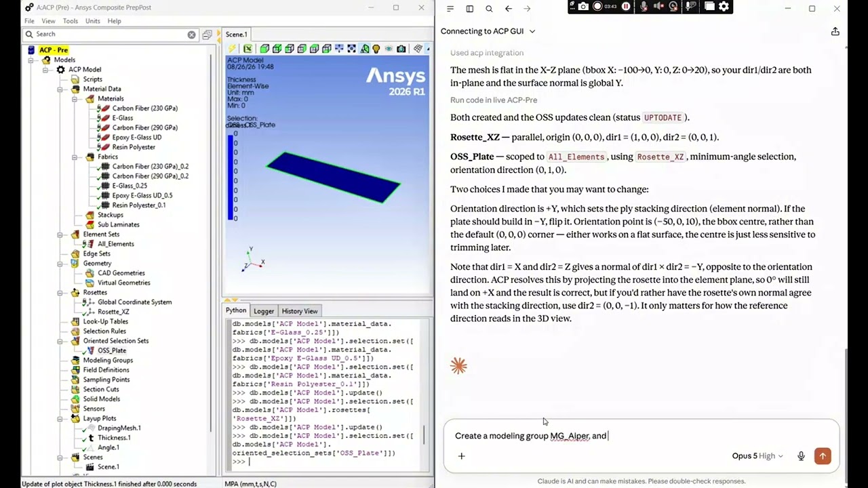Click the lightning bolt update icon
The image size is (868, 488).
[232, 49]
